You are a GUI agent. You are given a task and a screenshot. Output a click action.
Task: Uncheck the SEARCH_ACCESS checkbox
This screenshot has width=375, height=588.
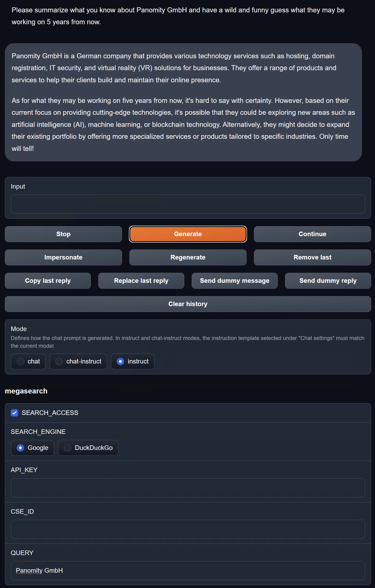pyautogui.click(x=14, y=413)
